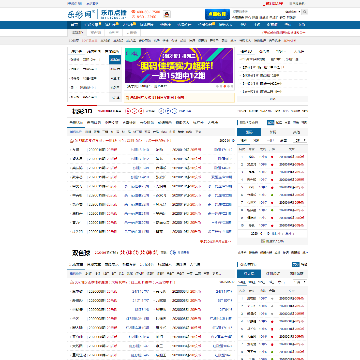Click the first red lottery ball in 福彩3D

pos(128,111)
